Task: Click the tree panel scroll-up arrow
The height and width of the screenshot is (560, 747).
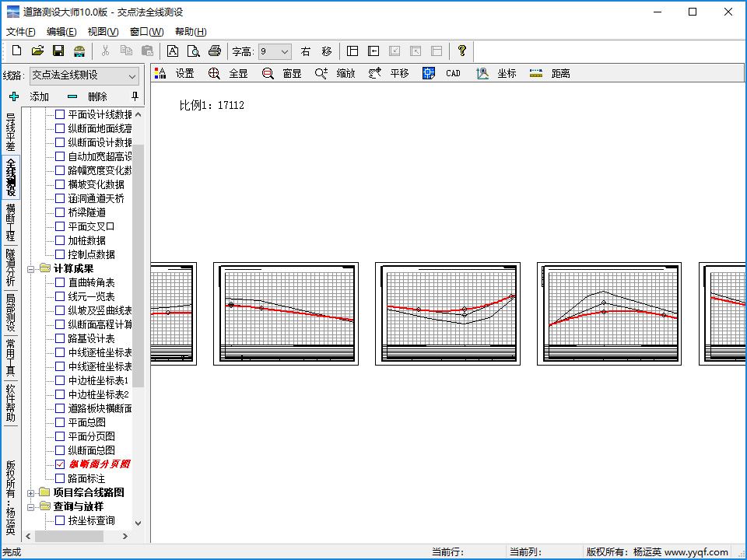Action: pos(139,114)
